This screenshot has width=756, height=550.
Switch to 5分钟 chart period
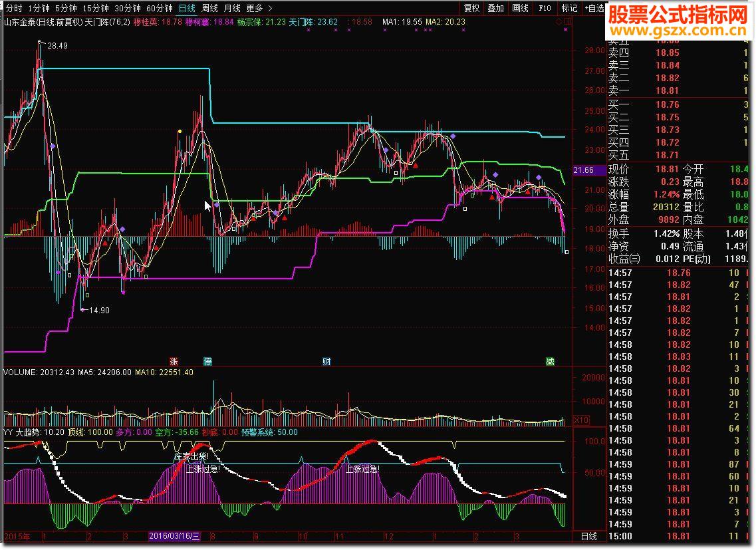point(66,8)
